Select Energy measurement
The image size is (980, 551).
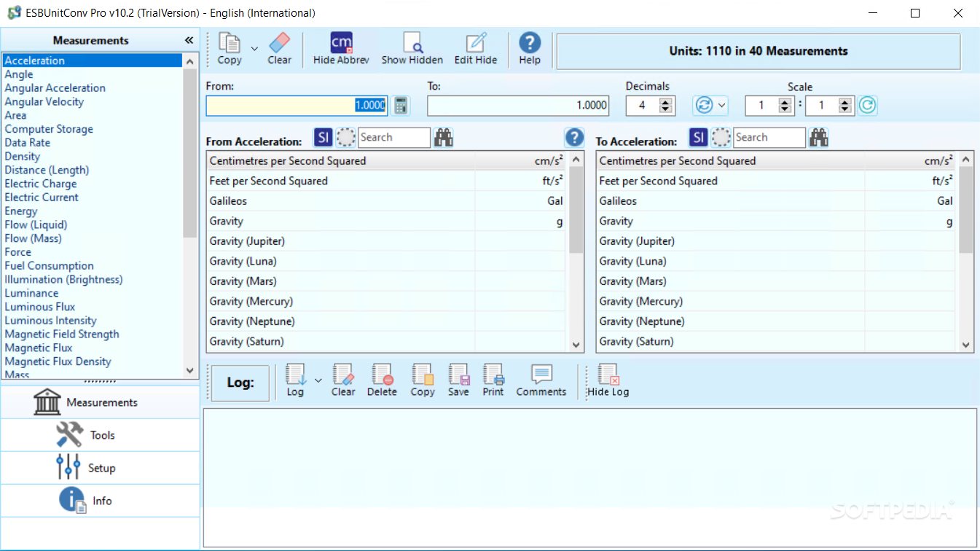pyautogui.click(x=21, y=211)
